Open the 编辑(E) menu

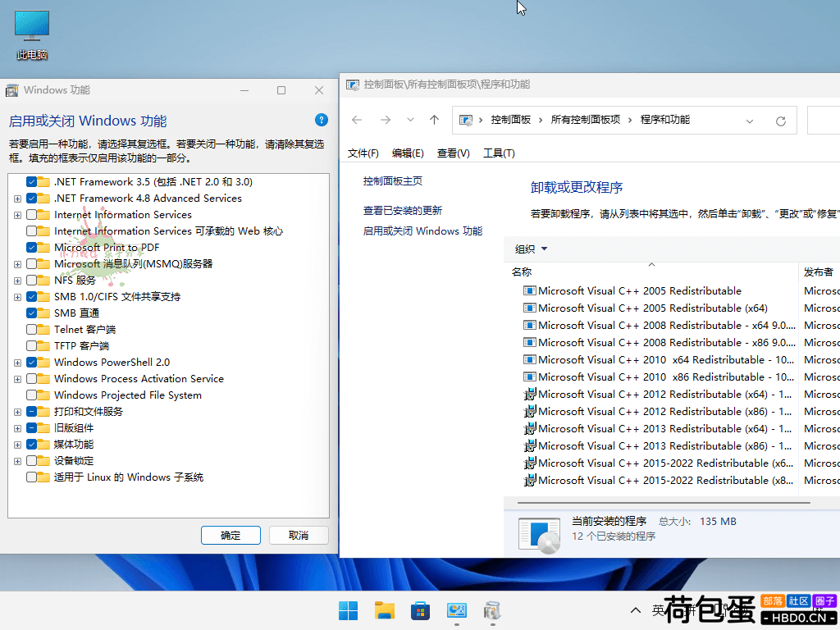tap(408, 153)
